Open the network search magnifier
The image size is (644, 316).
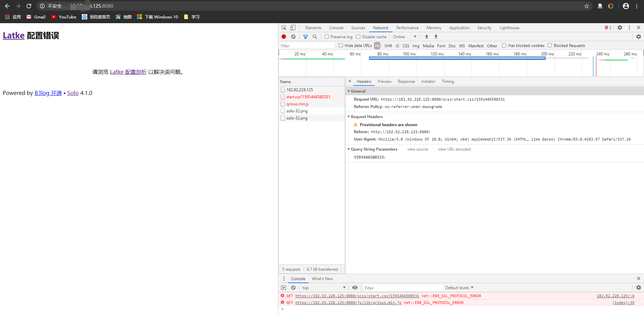click(x=315, y=37)
